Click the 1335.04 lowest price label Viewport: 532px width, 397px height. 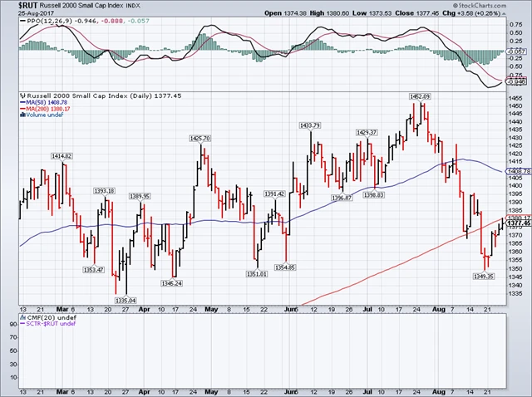(126, 300)
